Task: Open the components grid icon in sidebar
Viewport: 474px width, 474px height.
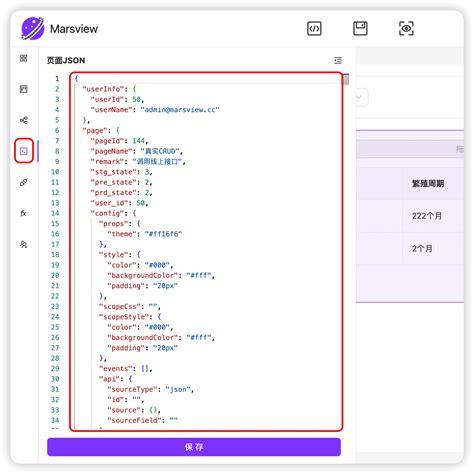Action: 23,58
